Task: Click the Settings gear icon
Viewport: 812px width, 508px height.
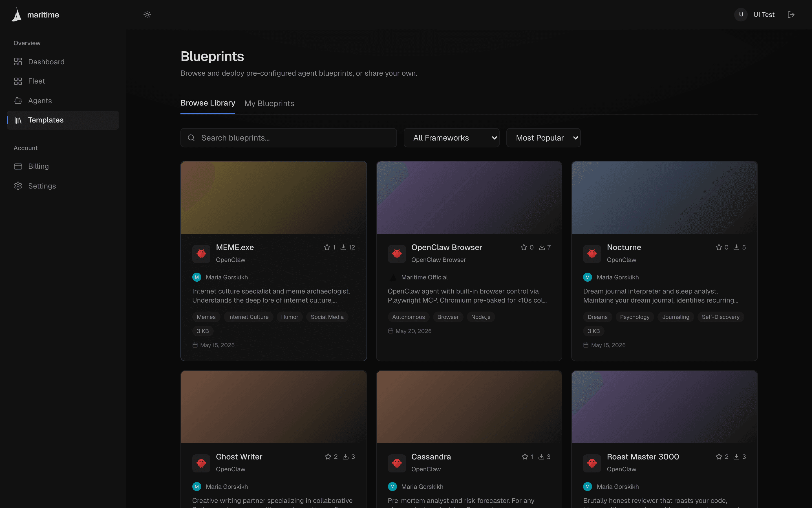Action: [18, 186]
